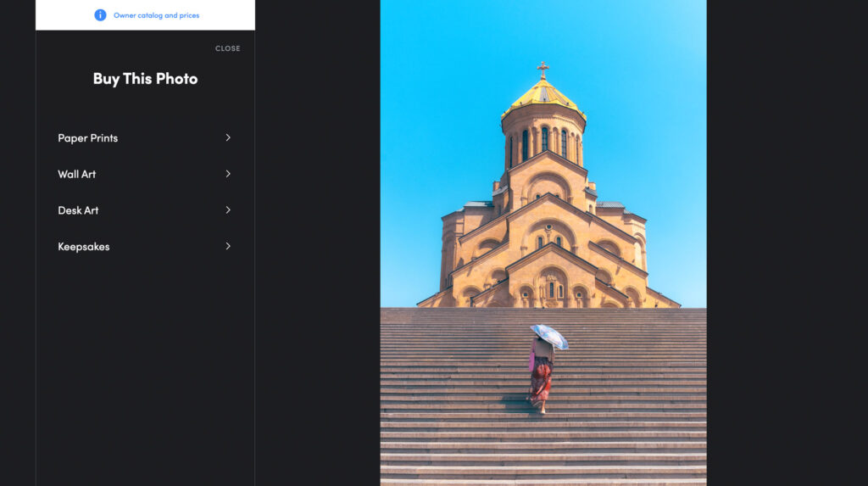Expand Wall Art using its chevron arrow

tap(228, 174)
